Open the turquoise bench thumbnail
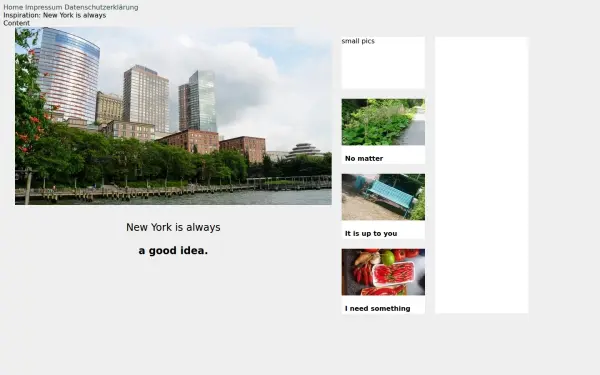 point(383,197)
